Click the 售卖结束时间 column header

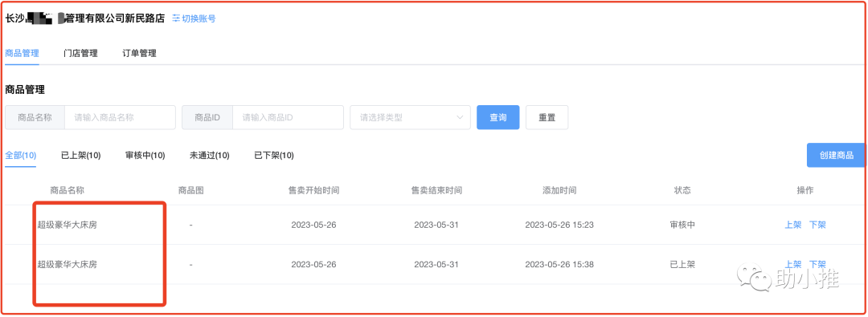[x=436, y=190]
